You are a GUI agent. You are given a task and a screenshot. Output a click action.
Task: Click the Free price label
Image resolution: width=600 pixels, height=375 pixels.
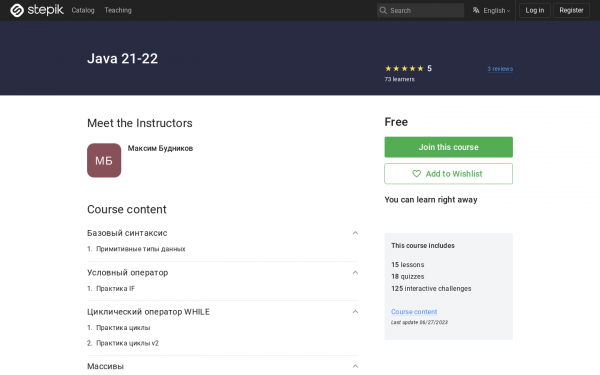point(396,122)
